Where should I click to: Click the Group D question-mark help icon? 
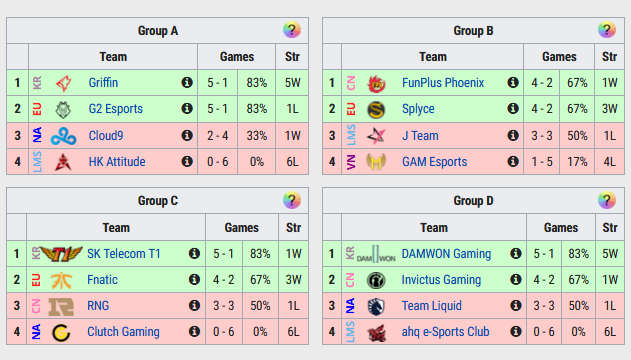[x=607, y=200]
